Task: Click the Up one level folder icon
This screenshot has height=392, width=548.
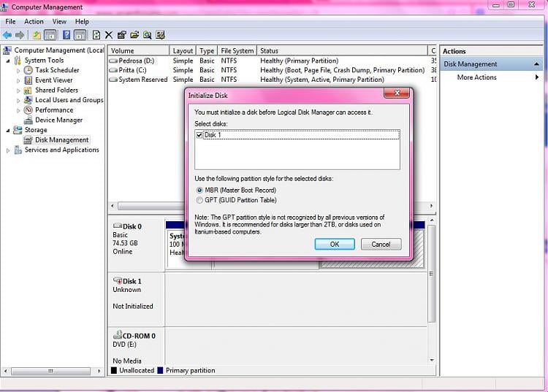Action: tap(37, 35)
